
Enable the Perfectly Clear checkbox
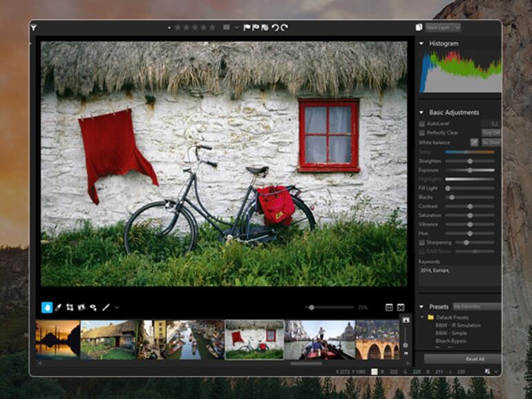(x=422, y=133)
